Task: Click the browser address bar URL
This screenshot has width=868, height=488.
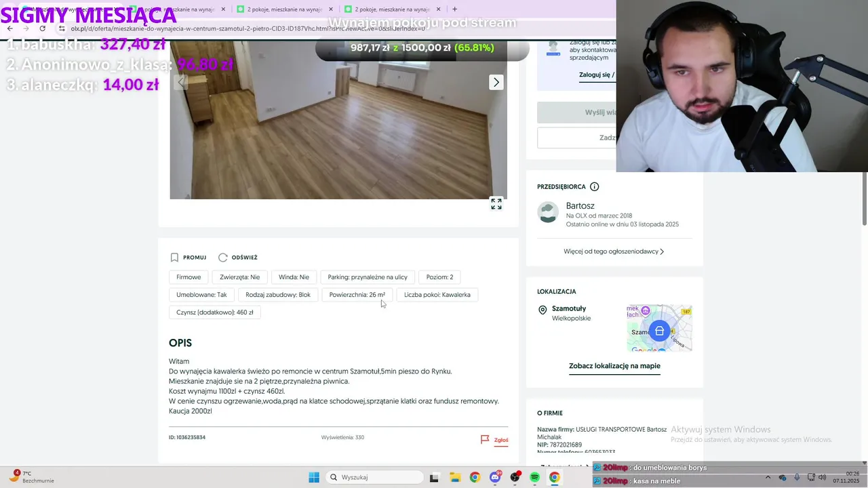Action: pos(248,28)
